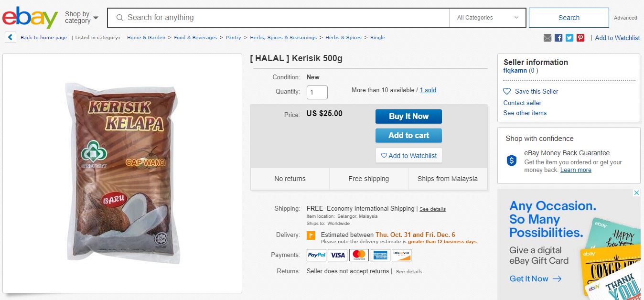This screenshot has width=644, height=300.
Task: Open the Shop by category dropdown
Action: [x=81, y=18]
